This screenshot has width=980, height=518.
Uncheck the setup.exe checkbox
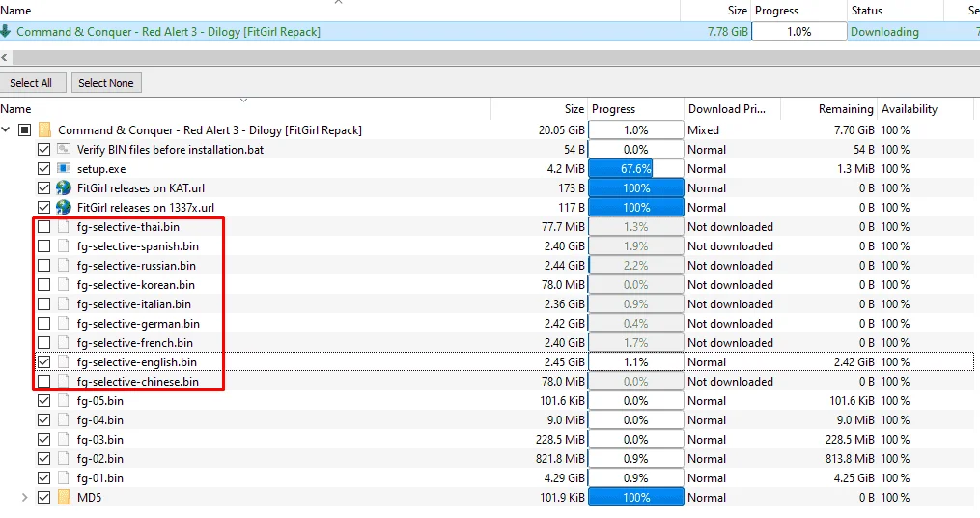pyautogui.click(x=43, y=169)
